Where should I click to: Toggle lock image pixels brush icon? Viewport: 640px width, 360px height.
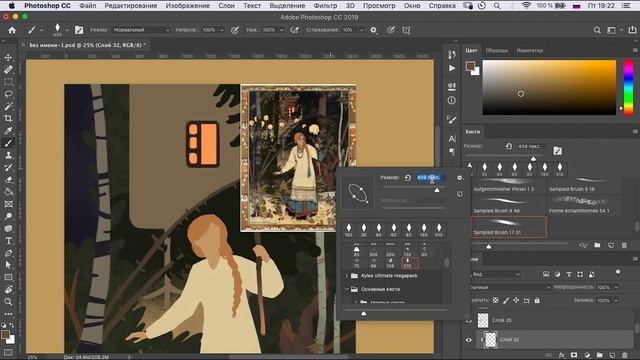(x=506, y=300)
